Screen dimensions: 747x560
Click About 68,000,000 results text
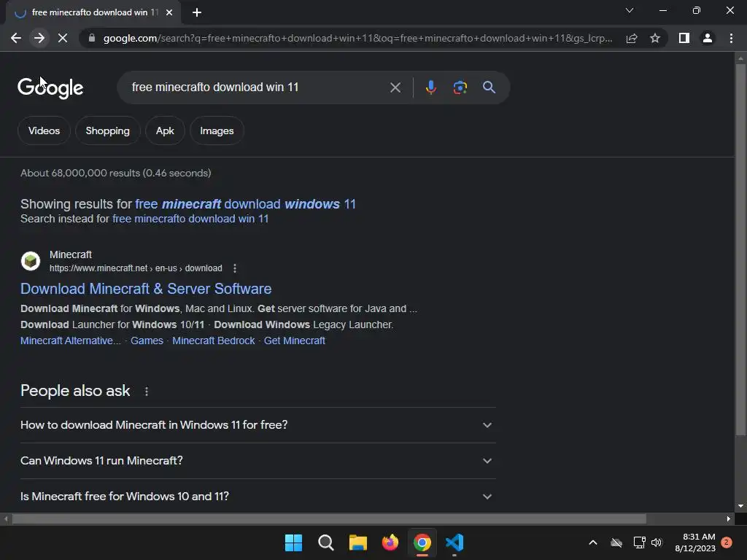(116, 173)
